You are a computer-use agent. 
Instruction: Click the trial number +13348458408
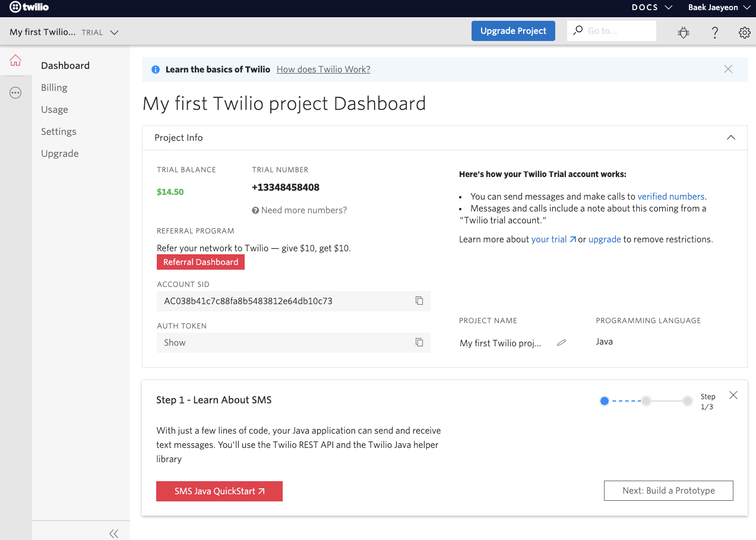point(286,187)
